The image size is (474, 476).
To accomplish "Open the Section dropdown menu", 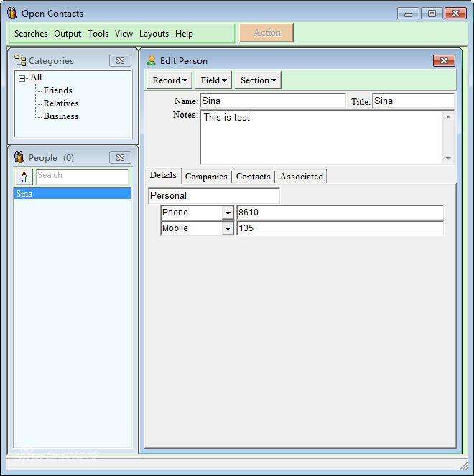I will pyautogui.click(x=258, y=80).
